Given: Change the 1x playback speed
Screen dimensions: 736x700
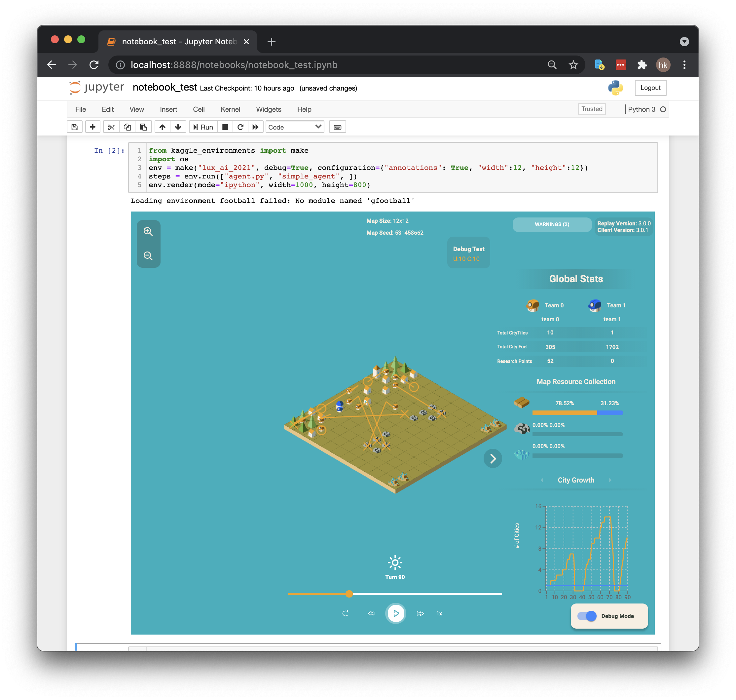Looking at the screenshot, I should [439, 613].
